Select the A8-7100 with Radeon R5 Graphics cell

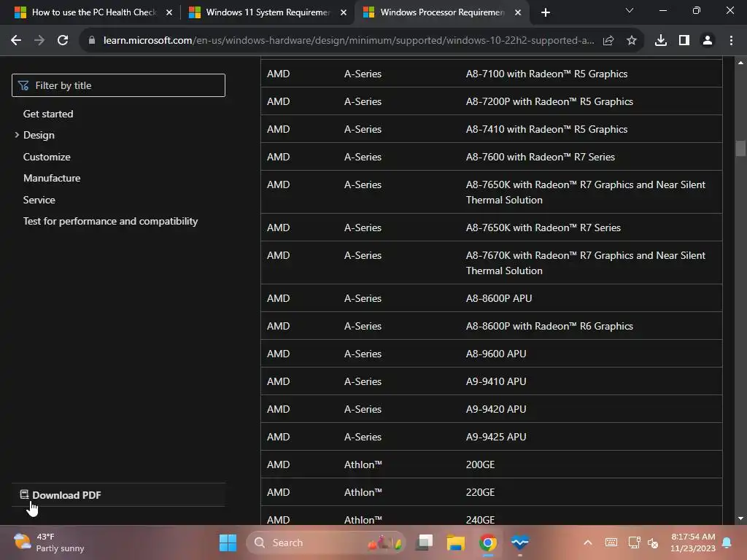coord(591,74)
